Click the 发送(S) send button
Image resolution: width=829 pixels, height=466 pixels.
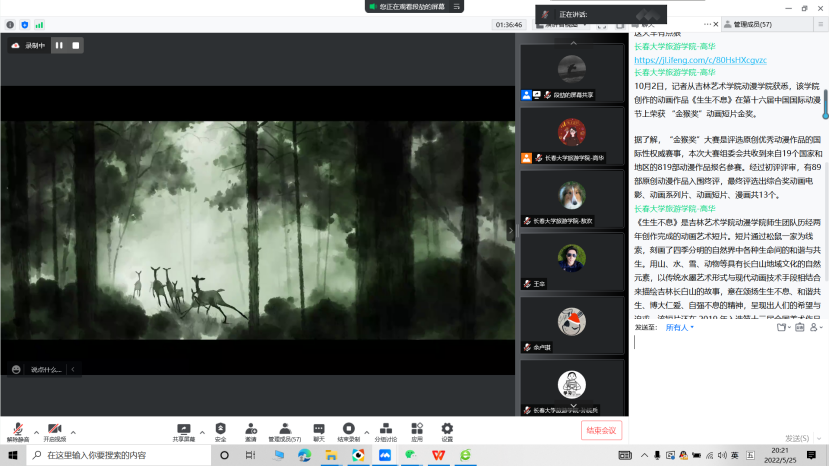pyautogui.click(x=797, y=438)
